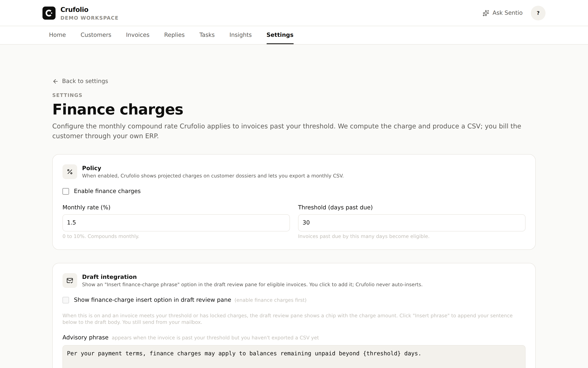This screenshot has width=588, height=368.
Task: Select the Settings tab
Action: (x=280, y=35)
